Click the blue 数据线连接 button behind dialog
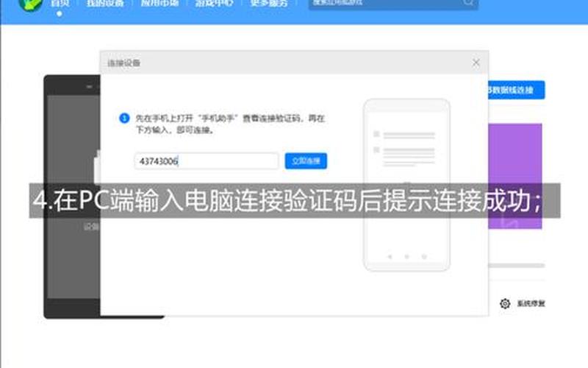The height and width of the screenshot is (368, 588). 517,90
